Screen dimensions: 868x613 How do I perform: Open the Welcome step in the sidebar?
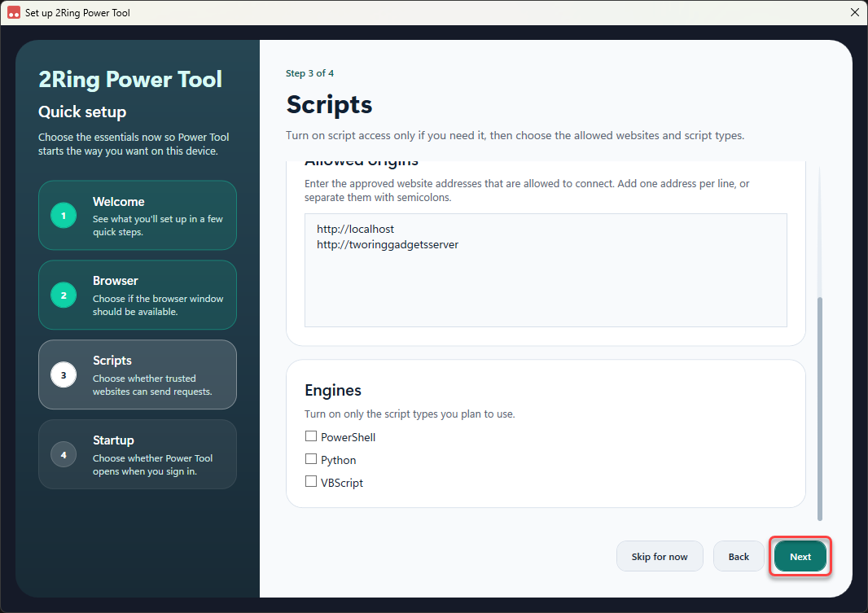click(x=138, y=215)
